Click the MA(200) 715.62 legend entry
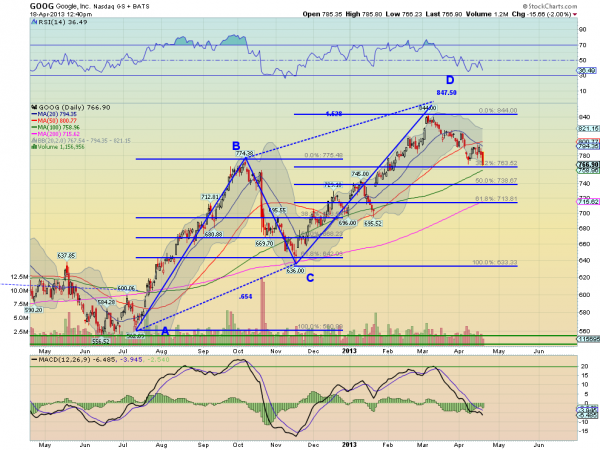600x450 pixels. 58,134
